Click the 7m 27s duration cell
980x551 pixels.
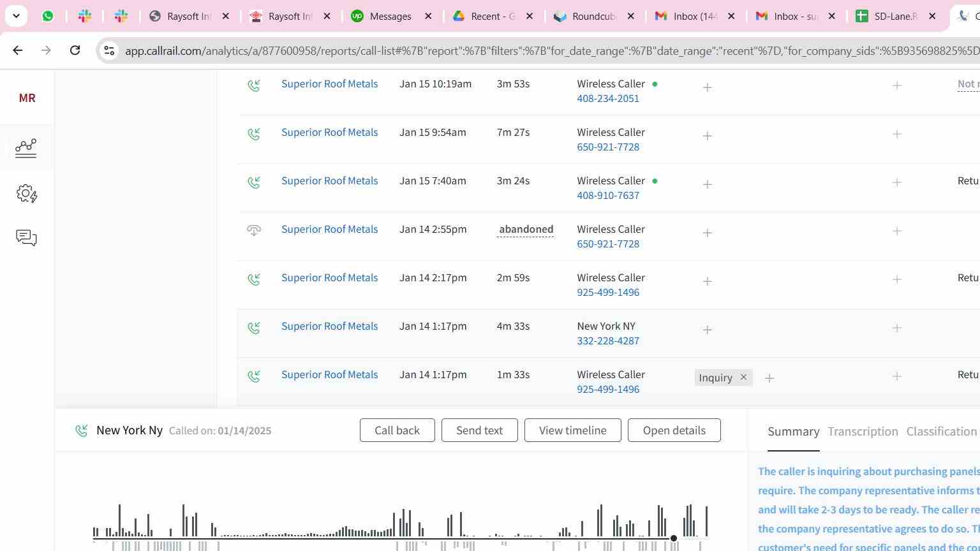[x=513, y=132]
